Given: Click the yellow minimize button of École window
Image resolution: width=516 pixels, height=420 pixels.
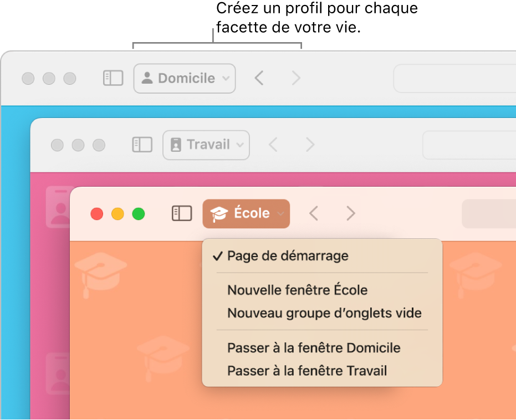Looking at the screenshot, I should point(117,213).
